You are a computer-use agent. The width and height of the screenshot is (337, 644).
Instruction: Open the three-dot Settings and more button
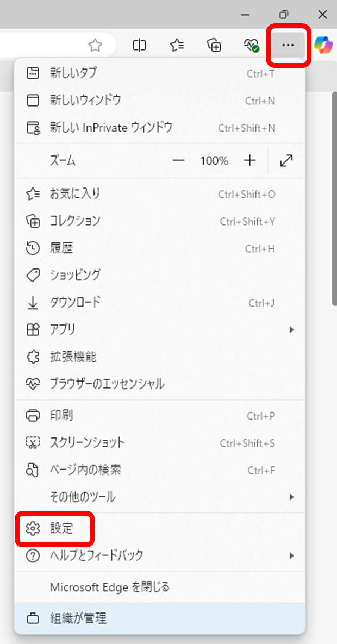288,45
